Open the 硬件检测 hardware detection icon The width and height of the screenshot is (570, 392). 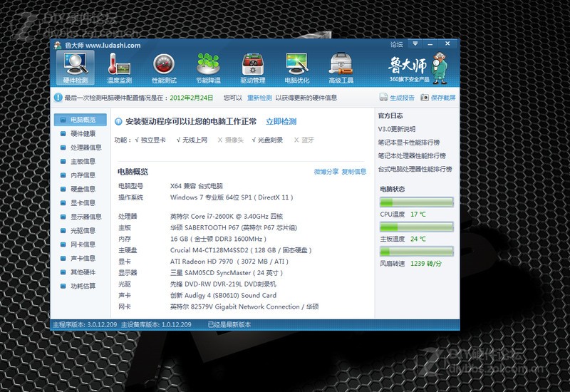point(76,68)
